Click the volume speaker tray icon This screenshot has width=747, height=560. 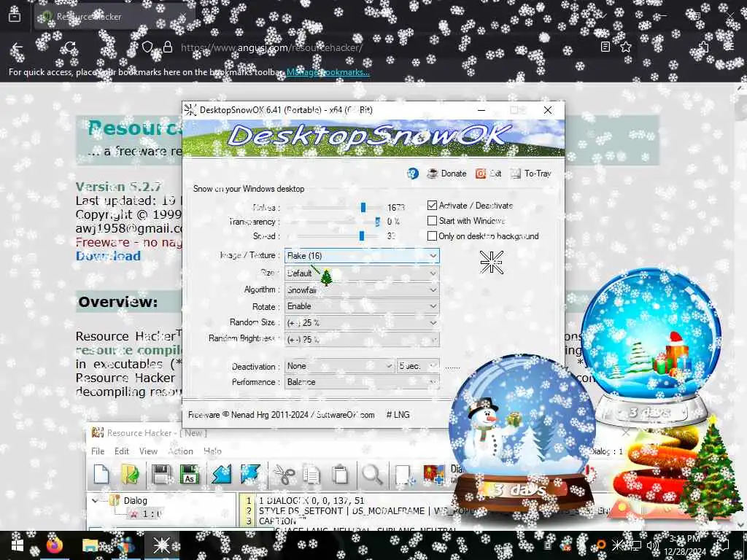coord(652,545)
